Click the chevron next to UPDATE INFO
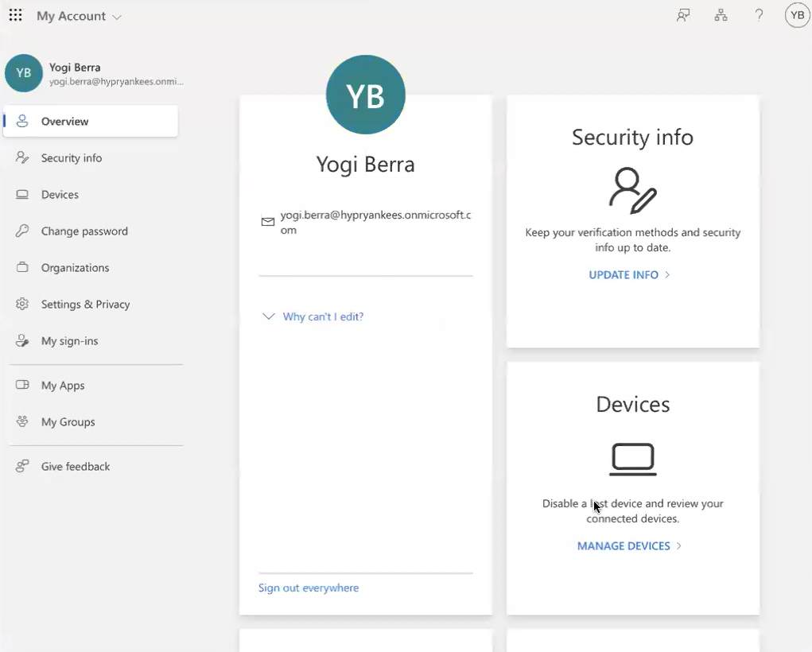 [x=667, y=275]
